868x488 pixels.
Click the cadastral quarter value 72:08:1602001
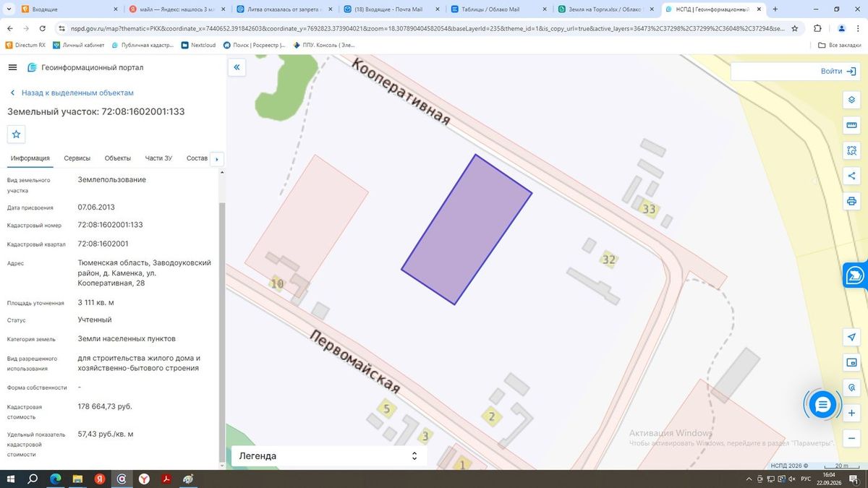(103, 244)
